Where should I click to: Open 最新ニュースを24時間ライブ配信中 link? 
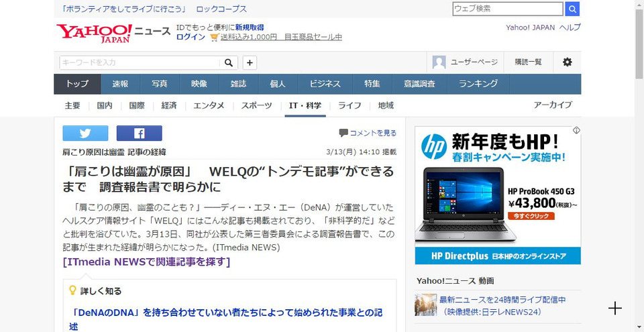coord(502,300)
